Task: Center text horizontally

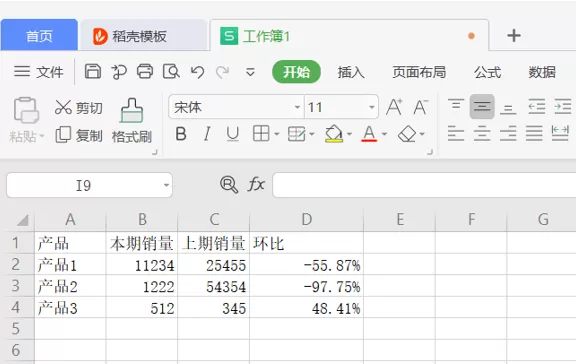Action: tap(482, 133)
